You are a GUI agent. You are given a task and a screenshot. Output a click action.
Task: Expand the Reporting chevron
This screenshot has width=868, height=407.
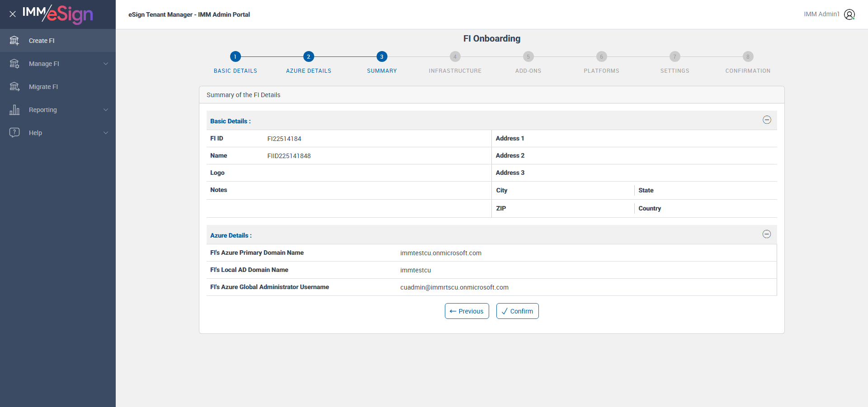[106, 110]
